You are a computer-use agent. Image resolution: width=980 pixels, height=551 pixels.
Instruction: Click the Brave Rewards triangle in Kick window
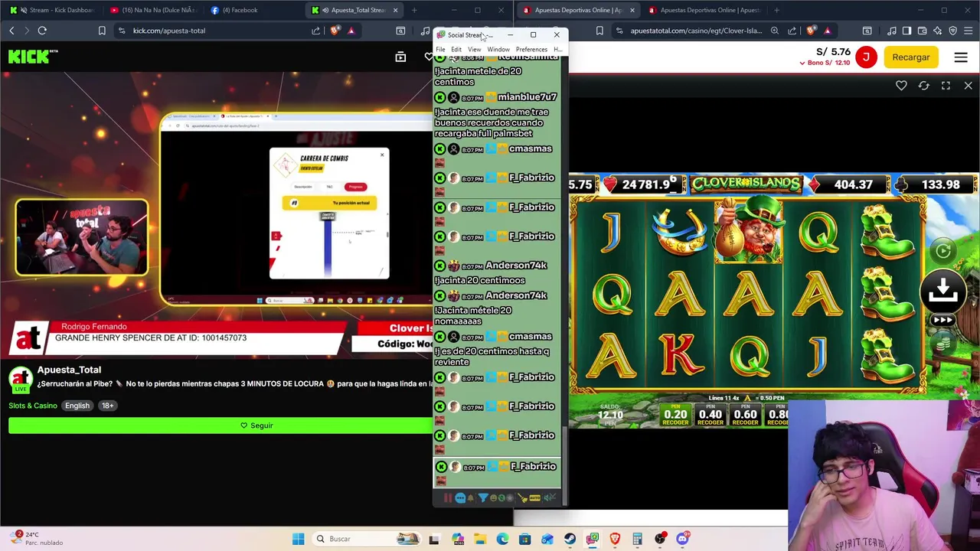pos(351,31)
